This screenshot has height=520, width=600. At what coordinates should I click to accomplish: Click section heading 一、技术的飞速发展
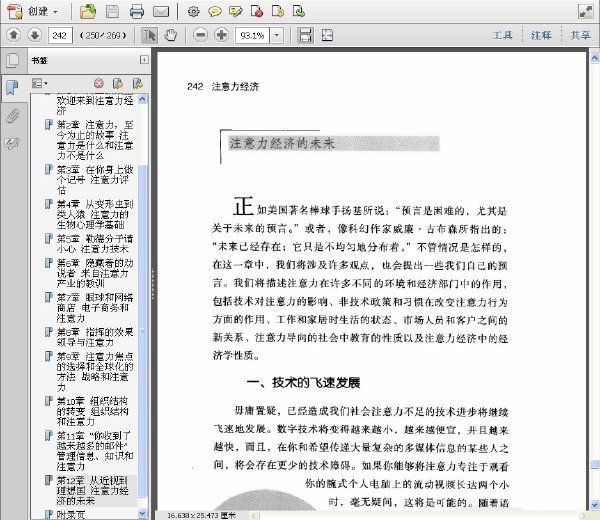tap(303, 382)
